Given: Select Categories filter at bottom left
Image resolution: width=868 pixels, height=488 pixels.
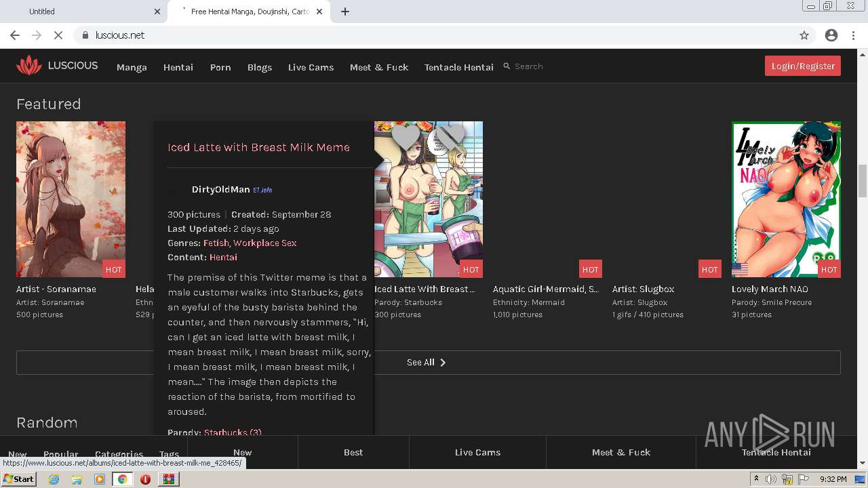Looking at the screenshot, I should [119, 454].
